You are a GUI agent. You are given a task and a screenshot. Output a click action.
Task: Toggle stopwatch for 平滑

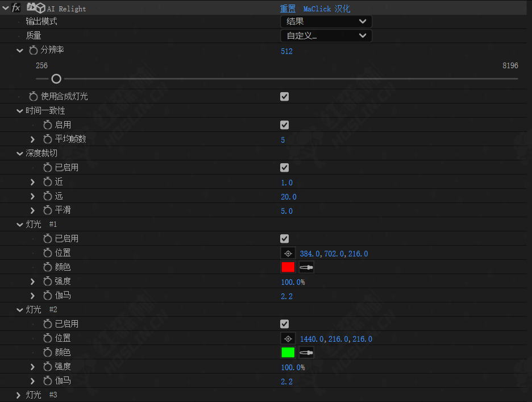click(x=48, y=210)
